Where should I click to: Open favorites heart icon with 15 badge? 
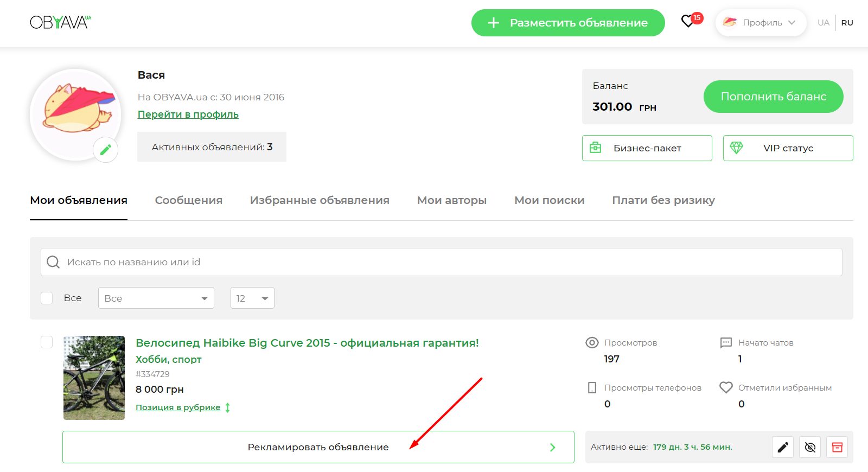tap(688, 22)
